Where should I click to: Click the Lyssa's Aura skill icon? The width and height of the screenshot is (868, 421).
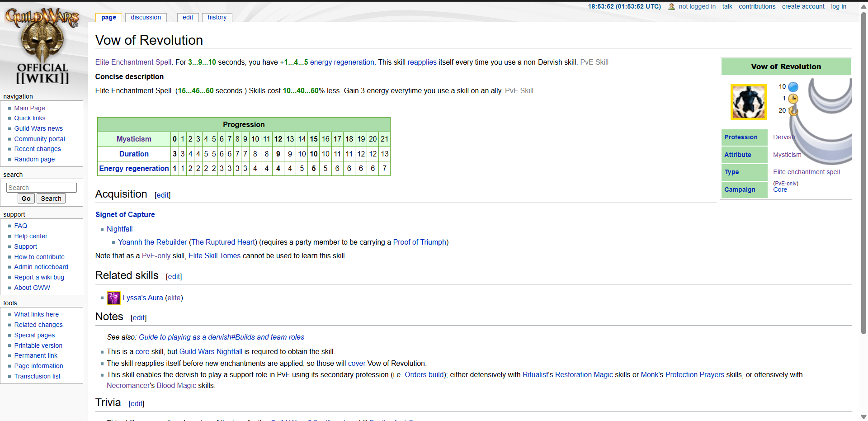click(x=113, y=298)
